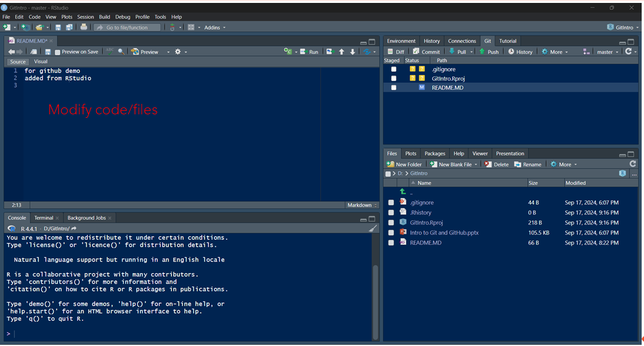Open the Session menu
The height and width of the screenshot is (346, 644).
(85, 17)
